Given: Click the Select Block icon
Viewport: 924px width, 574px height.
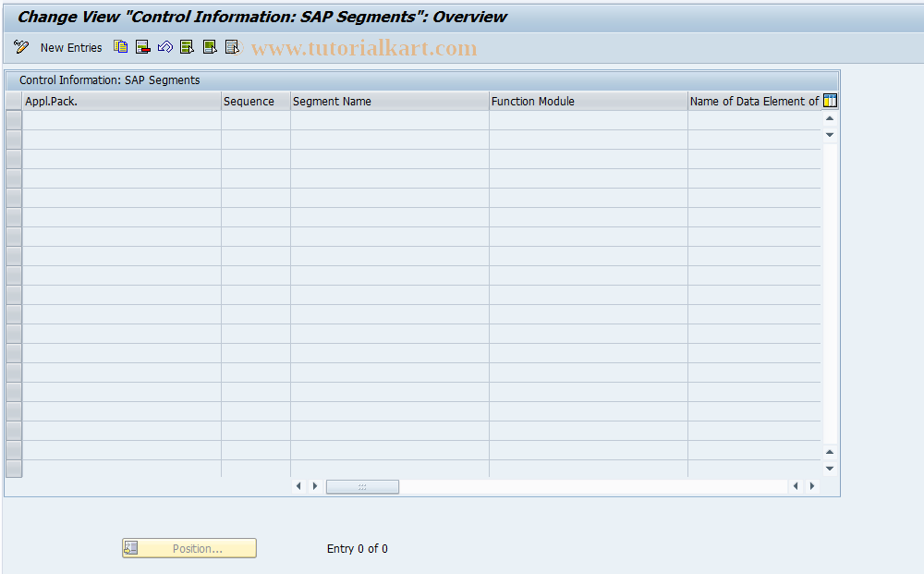Looking at the screenshot, I should tap(210, 47).
